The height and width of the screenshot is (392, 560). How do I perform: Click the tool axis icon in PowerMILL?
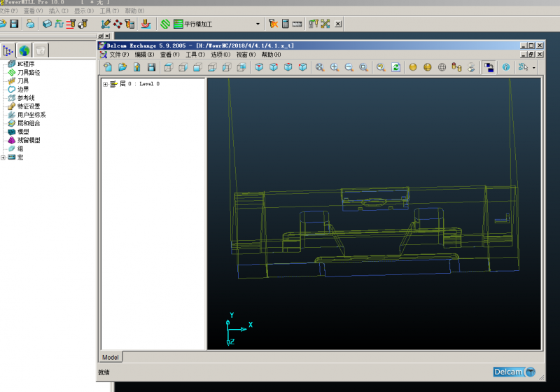(x=129, y=24)
